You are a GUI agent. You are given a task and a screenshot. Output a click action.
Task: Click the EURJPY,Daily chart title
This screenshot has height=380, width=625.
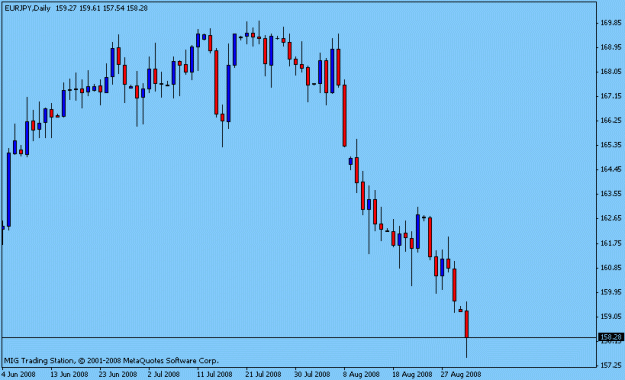pyautogui.click(x=28, y=8)
